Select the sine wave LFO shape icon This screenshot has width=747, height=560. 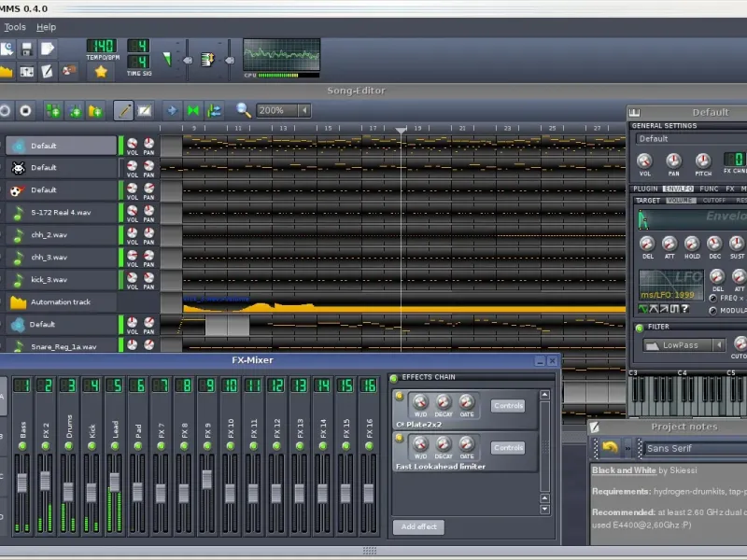coord(644,309)
